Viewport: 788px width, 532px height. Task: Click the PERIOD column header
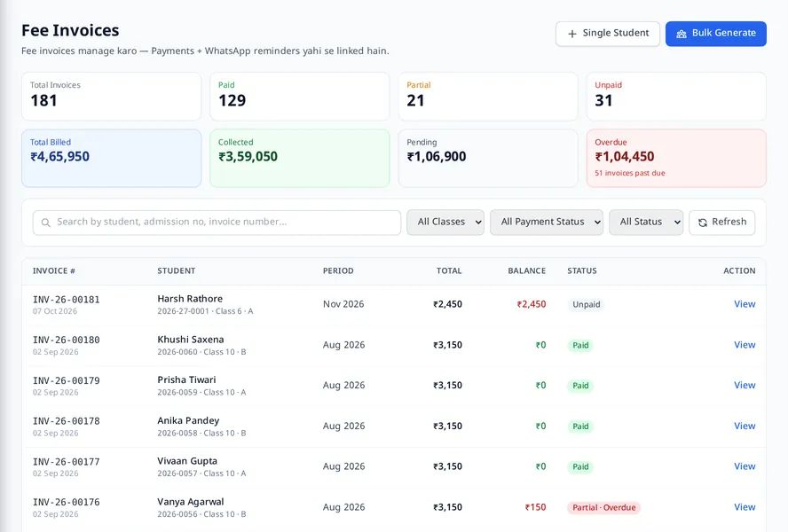pos(338,270)
